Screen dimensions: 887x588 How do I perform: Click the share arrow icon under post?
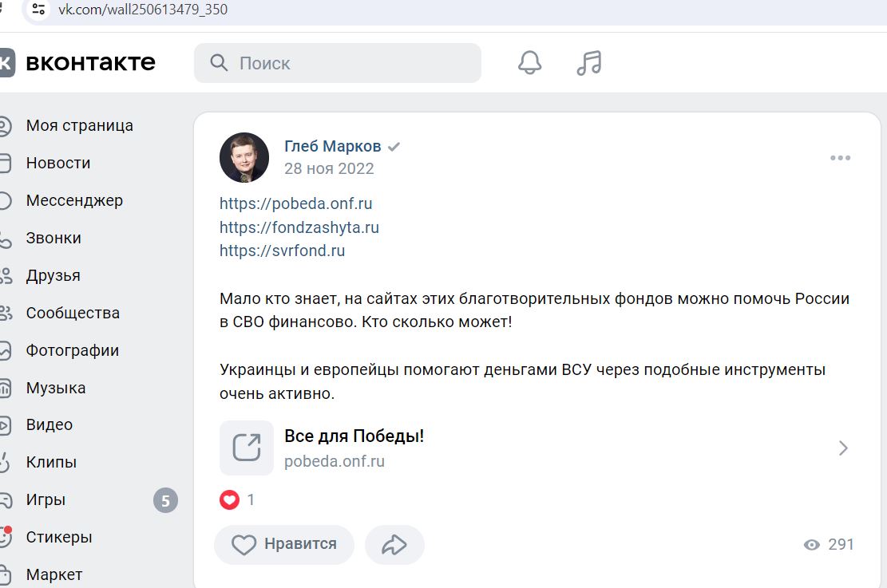coord(394,544)
